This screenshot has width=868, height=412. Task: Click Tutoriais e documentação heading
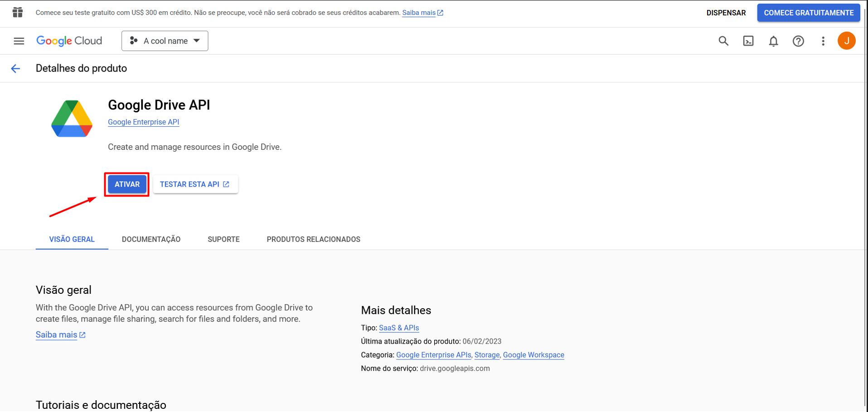[x=101, y=405]
